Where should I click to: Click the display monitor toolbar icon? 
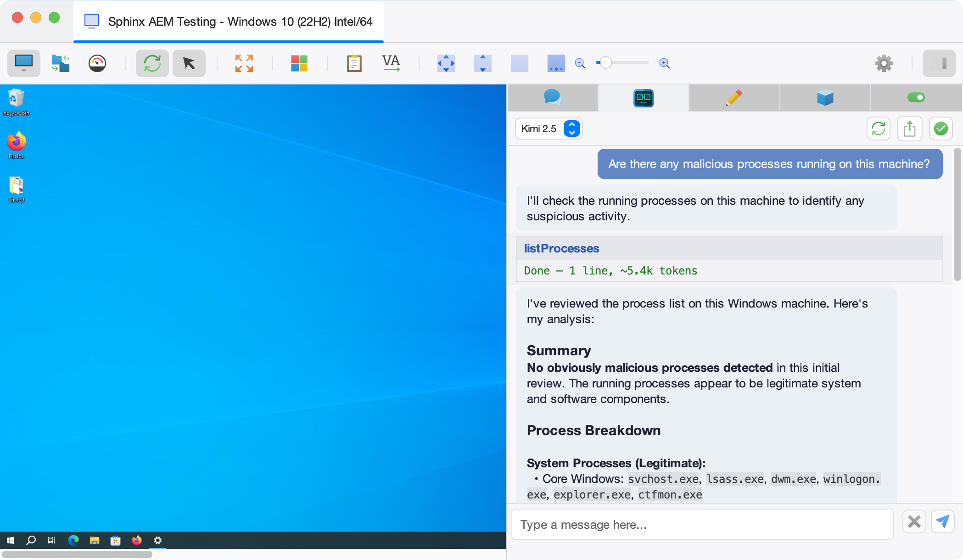(24, 63)
